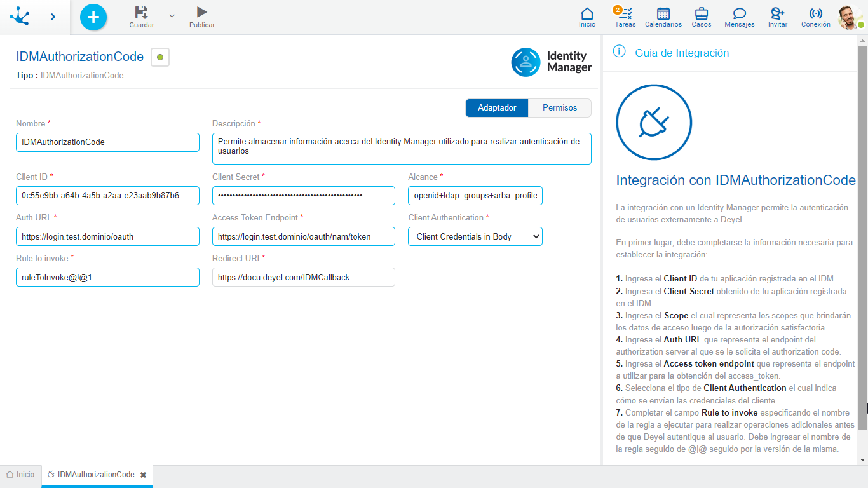
Task: Click the Guia de Integración heading
Action: pyautogui.click(x=682, y=53)
